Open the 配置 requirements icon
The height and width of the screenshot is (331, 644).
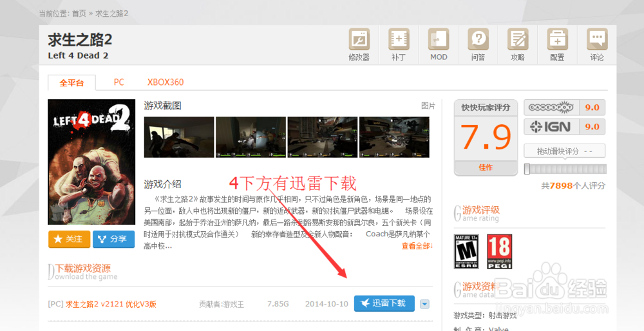(557, 44)
